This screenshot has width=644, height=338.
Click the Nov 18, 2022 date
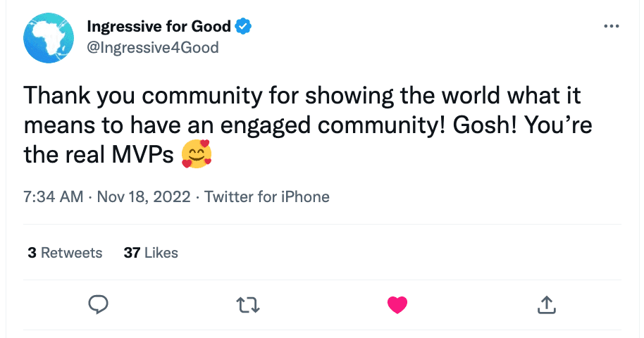[x=144, y=197]
